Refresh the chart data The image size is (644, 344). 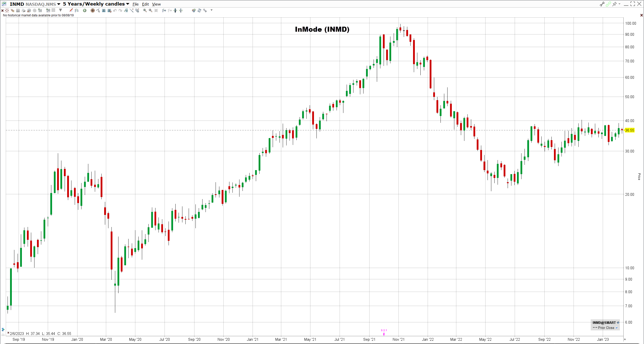pyautogui.click(x=199, y=11)
